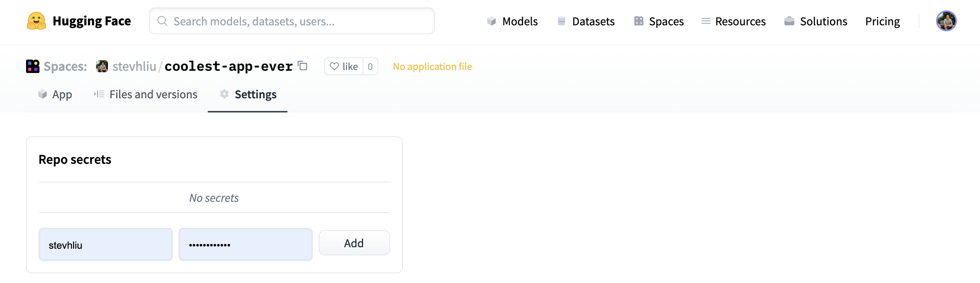Click the No secrets placeholder text
Viewport: 980px width, 283px height.
tap(214, 198)
